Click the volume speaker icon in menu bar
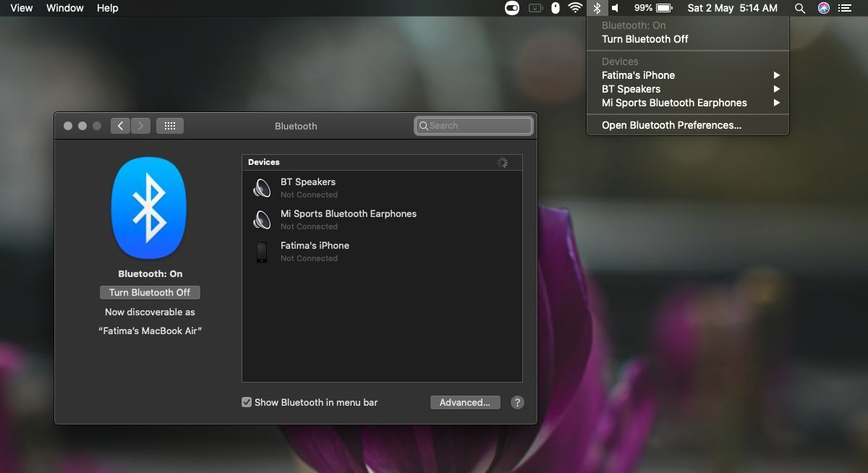The width and height of the screenshot is (868, 473). pyautogui.click(x=616, y=8)
